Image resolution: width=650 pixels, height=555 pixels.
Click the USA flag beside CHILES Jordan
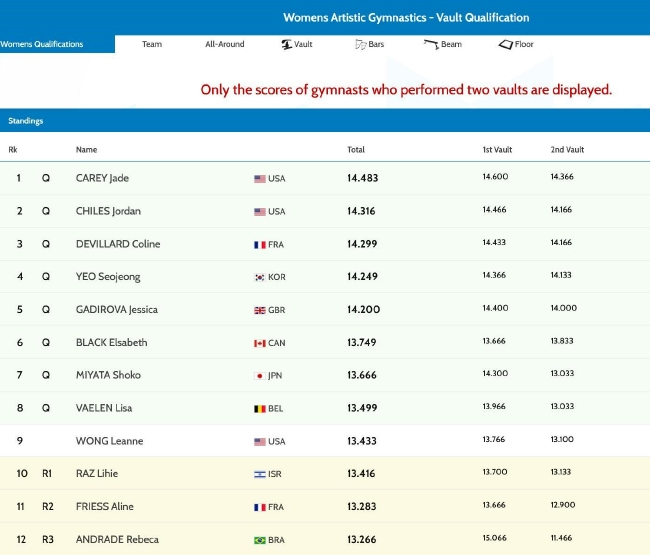click(x=260, y=212)
